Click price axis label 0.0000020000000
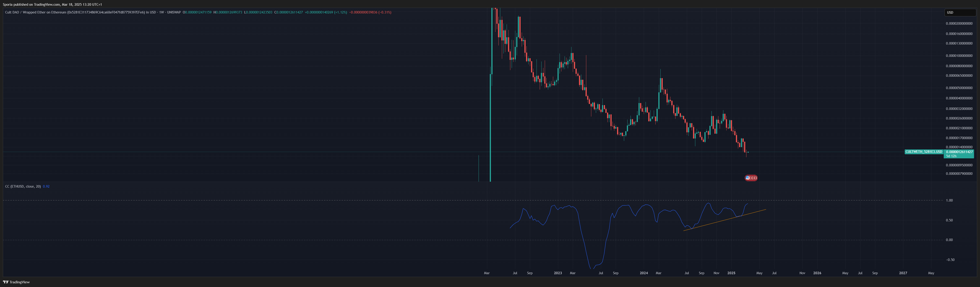 959,24
